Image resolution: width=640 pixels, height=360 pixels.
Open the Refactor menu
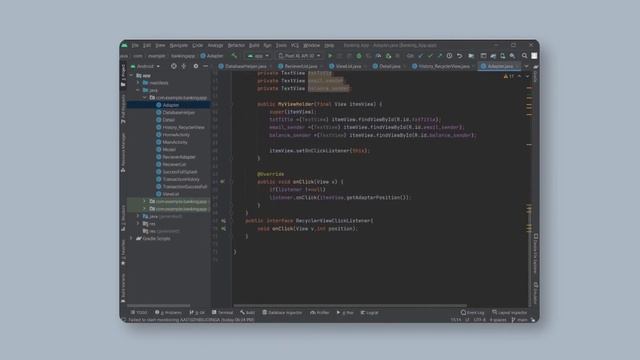[236, 45]
